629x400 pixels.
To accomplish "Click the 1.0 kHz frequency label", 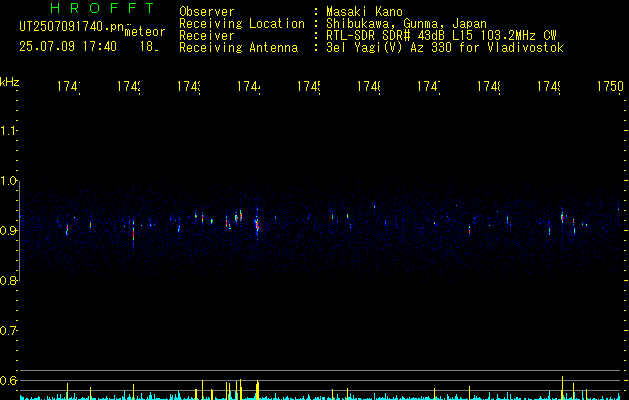I will pyautogui.click(x=9, y=181).
